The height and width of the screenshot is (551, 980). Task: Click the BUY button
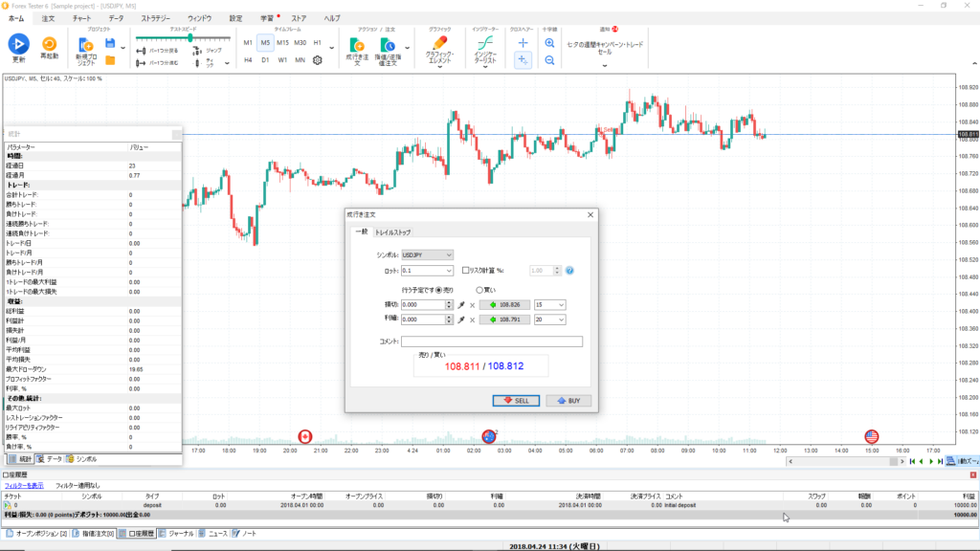[568, 401]
